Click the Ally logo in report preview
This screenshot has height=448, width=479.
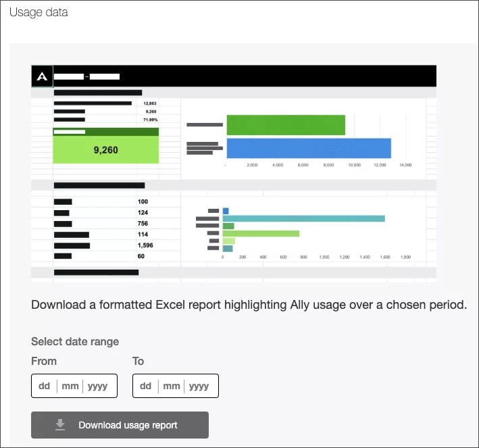42,76
